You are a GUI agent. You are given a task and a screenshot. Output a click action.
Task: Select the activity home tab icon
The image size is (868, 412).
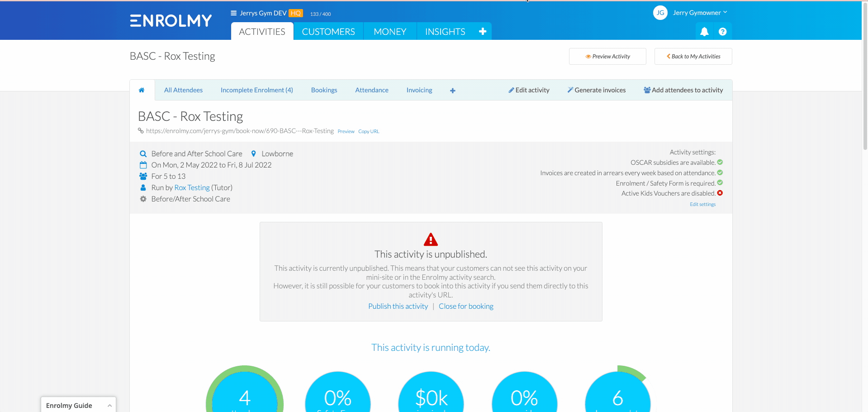[142, 90]
